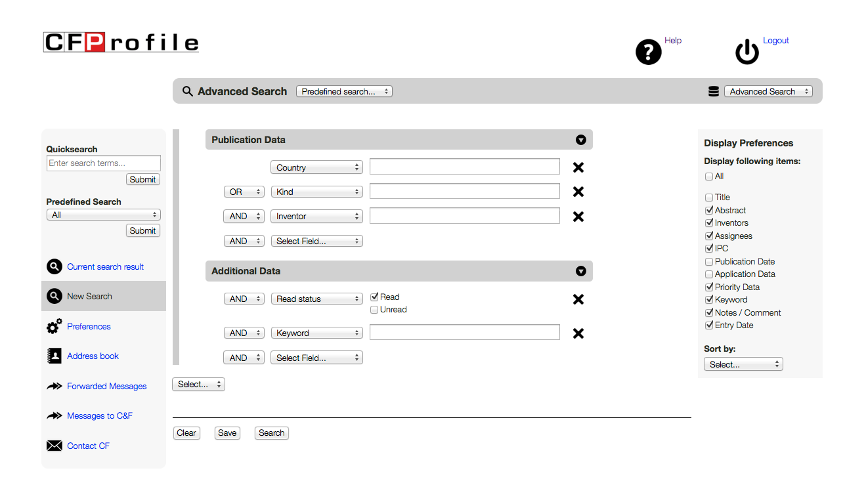Open Select Field dropdown under Publication Data
Screen dimensions: 866x504
(316, 241)
